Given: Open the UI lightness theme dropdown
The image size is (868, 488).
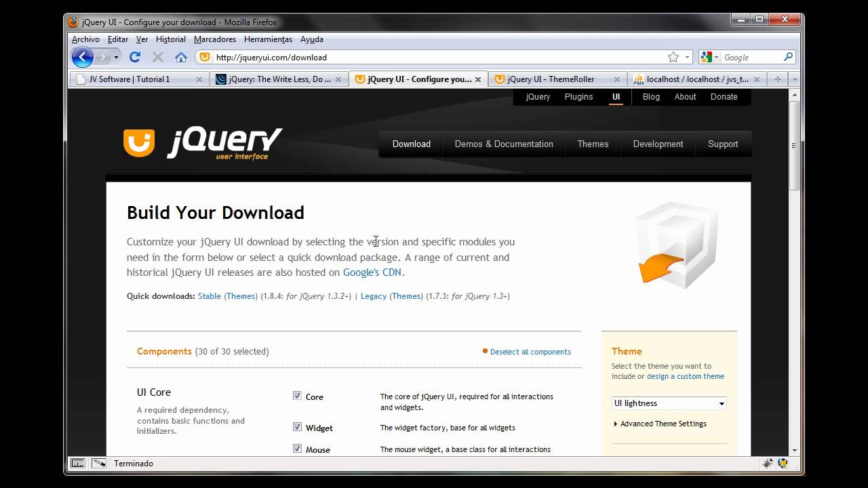Looking at the screenshot, I should click(669, 403).
